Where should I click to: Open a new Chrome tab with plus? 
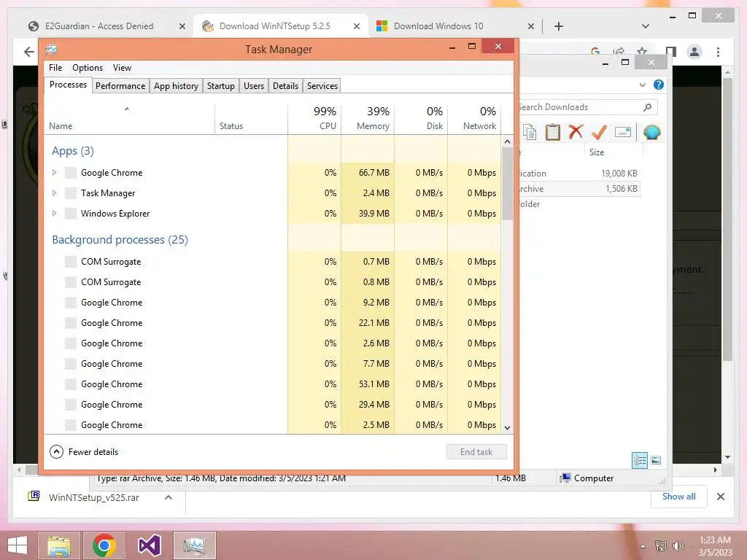tap(558, 26)
